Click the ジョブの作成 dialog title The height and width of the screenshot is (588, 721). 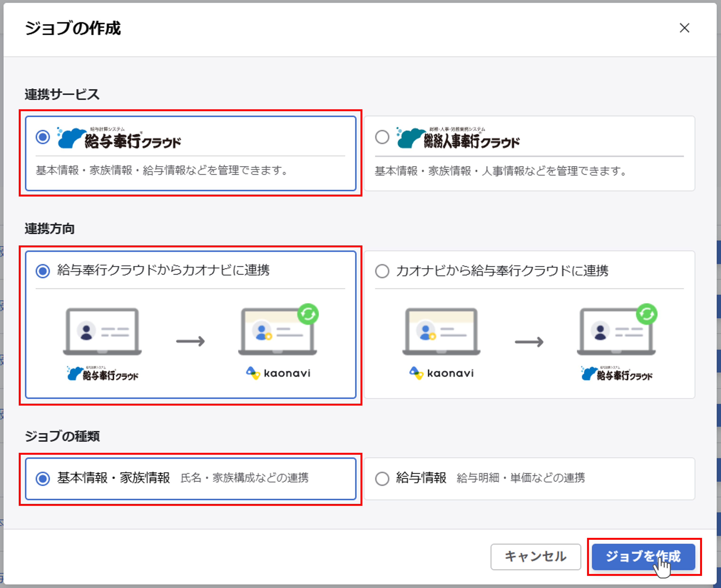tap(72, 28)
